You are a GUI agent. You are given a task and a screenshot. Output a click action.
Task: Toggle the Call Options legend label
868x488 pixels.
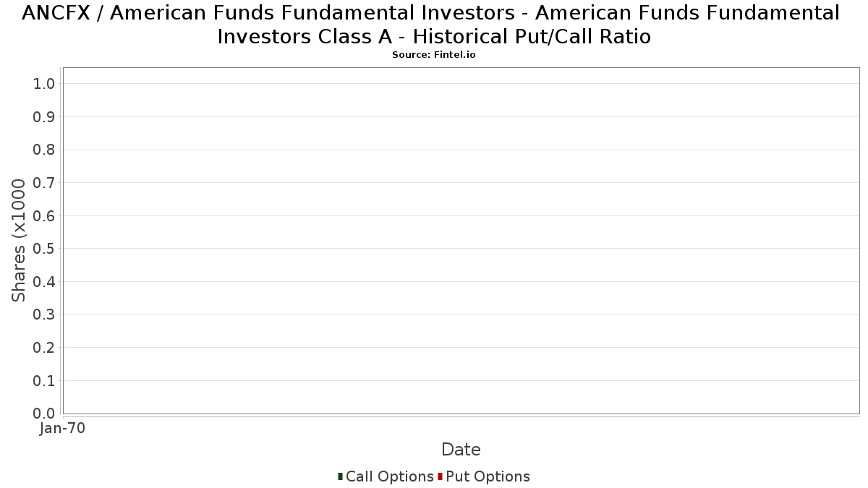pos(389,476)
